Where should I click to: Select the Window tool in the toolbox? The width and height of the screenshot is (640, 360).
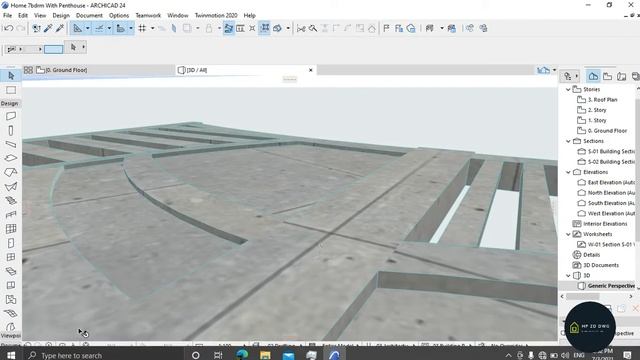pyautogui.click(x=11, y=257)
